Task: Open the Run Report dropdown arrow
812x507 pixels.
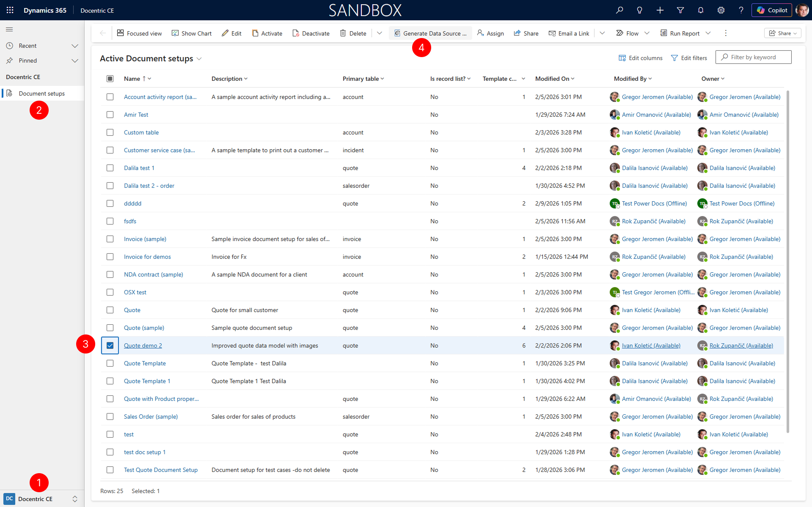Action: pos(708,33)
